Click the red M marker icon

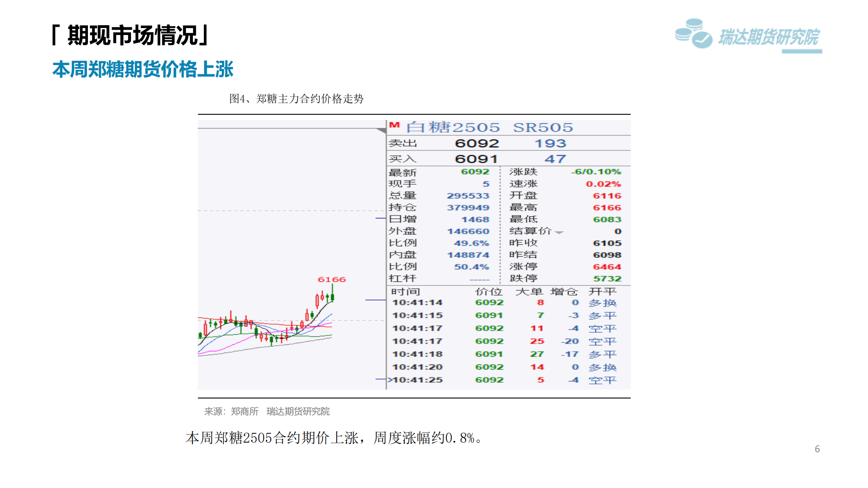(394, 125)
